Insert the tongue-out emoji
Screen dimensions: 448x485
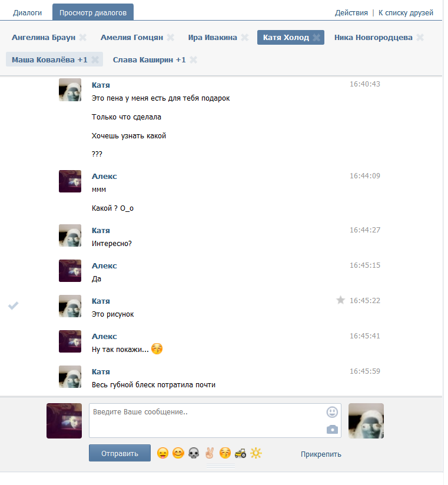click(162, 453)
